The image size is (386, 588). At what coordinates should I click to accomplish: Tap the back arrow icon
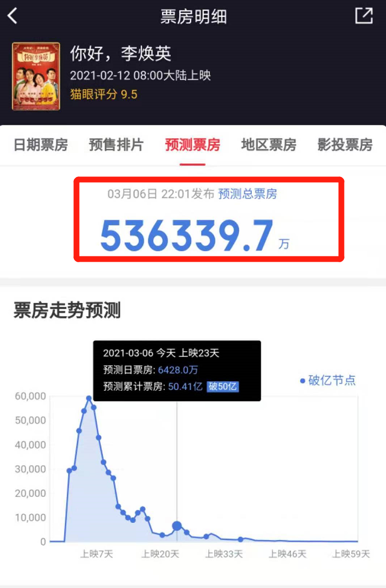point(13,15)
